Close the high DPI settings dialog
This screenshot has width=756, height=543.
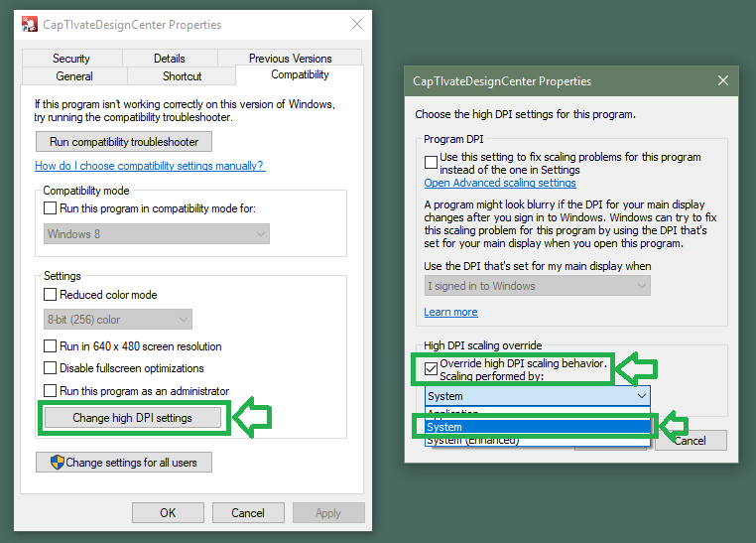[722, 80]
